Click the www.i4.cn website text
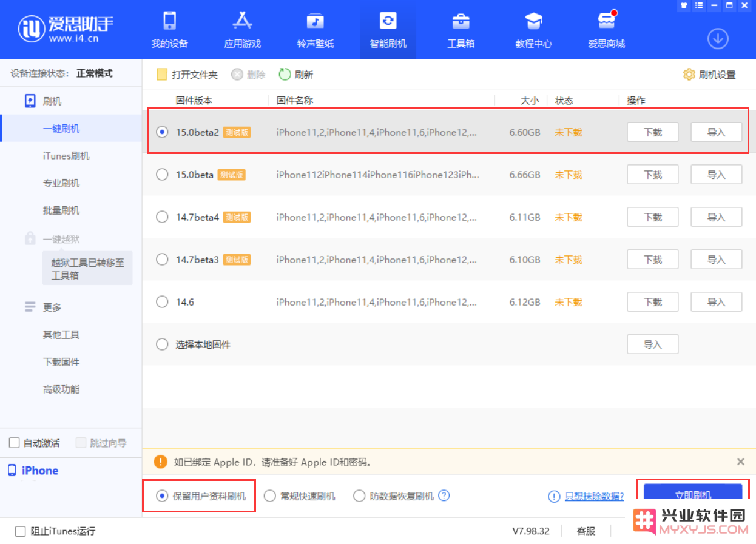The width and height of the screenshot is (756, 544). tap(74, 38)
